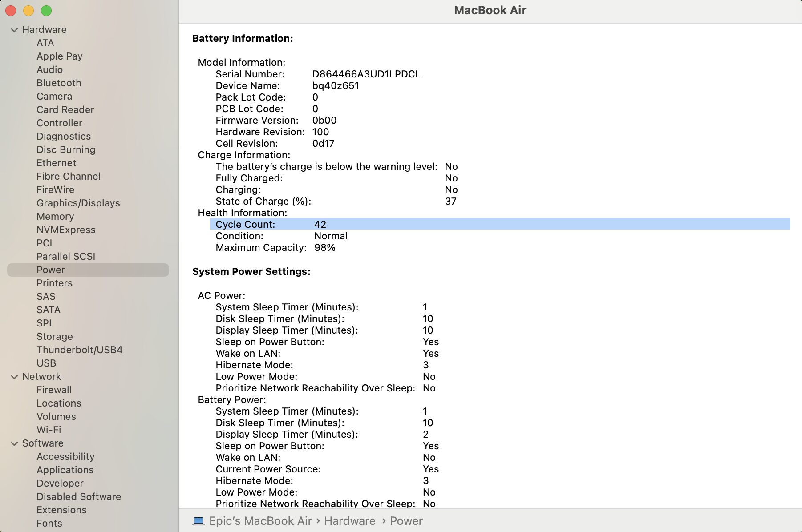Select Disabled Software in the sidebar
This screenshot has width=802, height=532.
(x=79, y=497)
